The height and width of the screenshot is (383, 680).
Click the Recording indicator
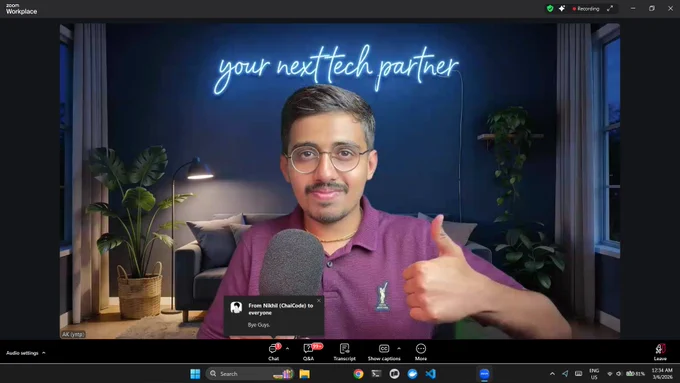[586, 9]
